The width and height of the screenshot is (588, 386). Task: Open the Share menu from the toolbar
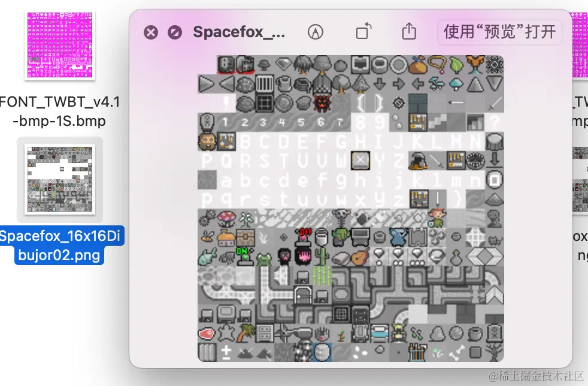click(x=408, y=32)
